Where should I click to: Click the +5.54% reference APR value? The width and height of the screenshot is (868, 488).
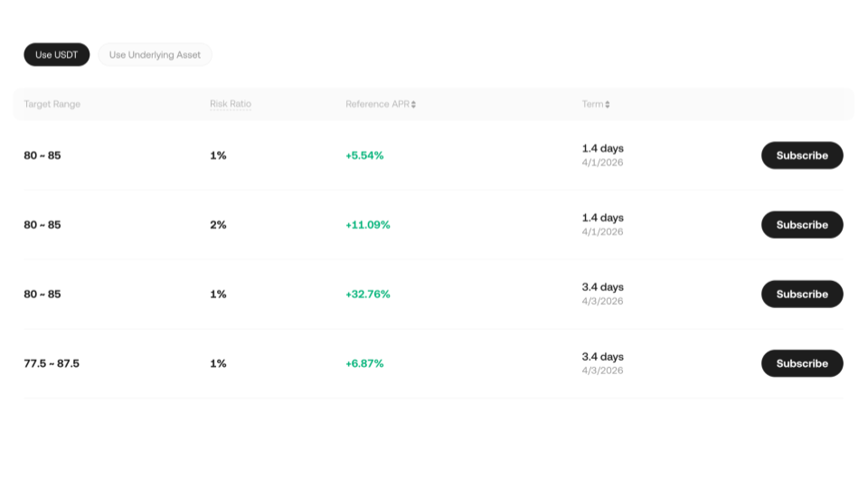click(364, 155)
